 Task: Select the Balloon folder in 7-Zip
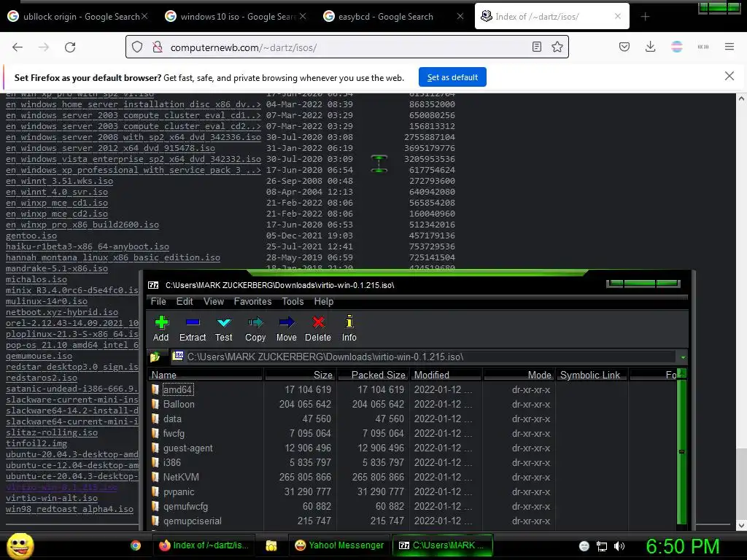point(179,404)
